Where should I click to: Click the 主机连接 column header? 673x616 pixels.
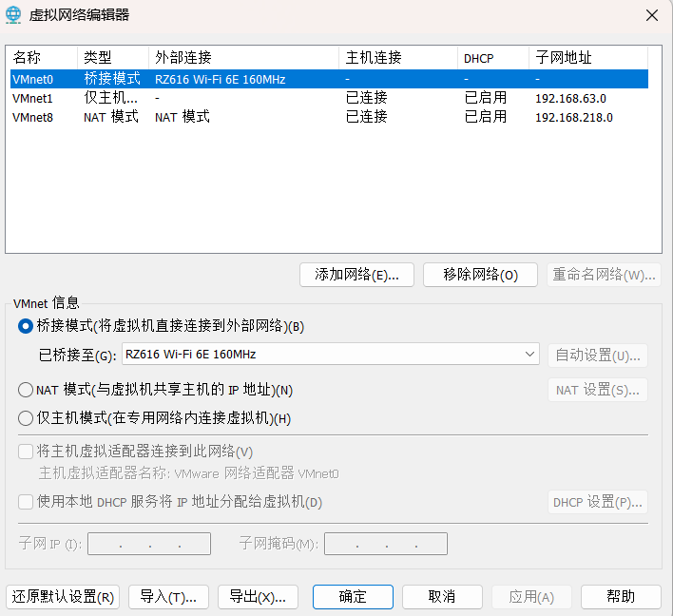[398, 58]
